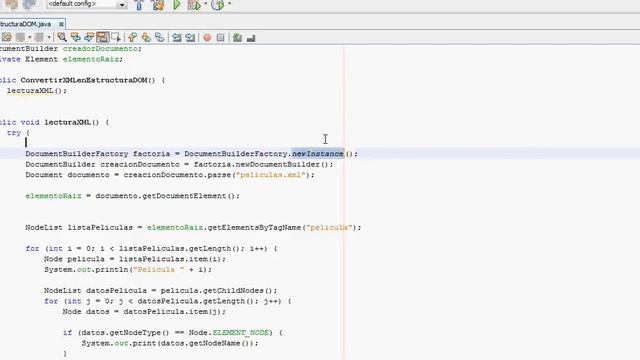Screen dimensions: 640x360
Task: Click the Clean and Build project icon
Action: [158, 4]
